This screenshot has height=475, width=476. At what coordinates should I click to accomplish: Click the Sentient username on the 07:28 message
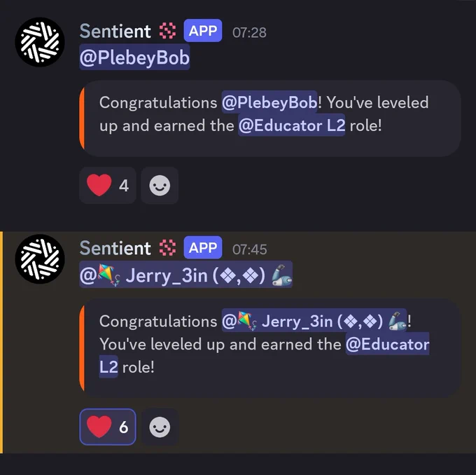coord(115,32)
